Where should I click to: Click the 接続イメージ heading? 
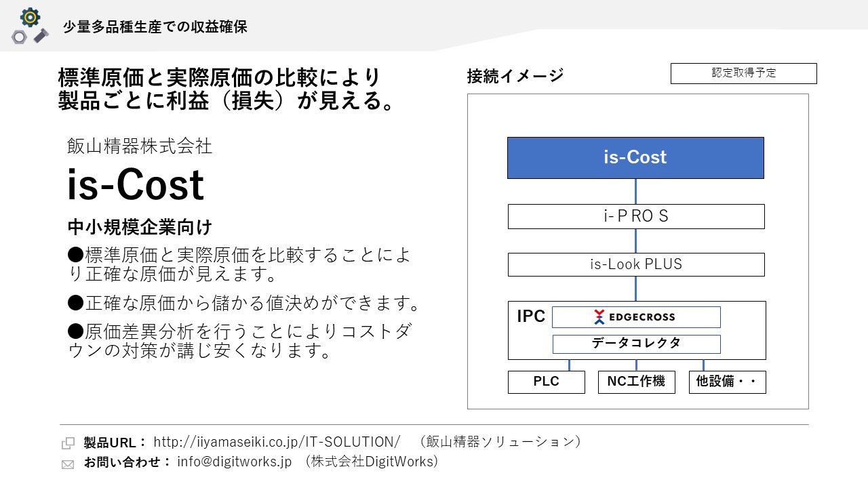(515, 76)
